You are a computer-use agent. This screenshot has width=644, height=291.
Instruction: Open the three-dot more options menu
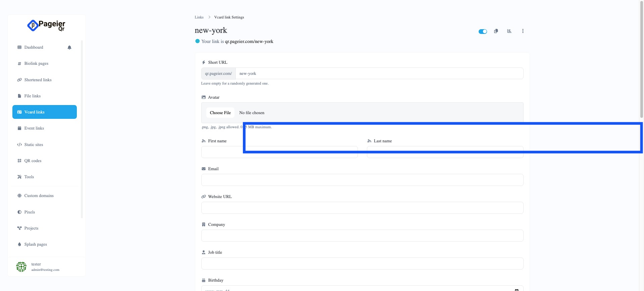click(523, 31)
